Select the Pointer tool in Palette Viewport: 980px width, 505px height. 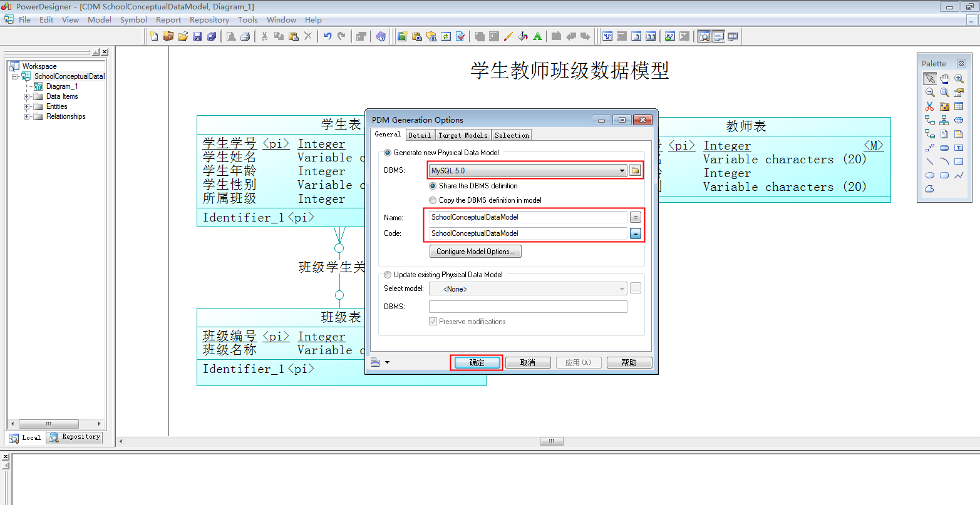[x=930, y=78]
